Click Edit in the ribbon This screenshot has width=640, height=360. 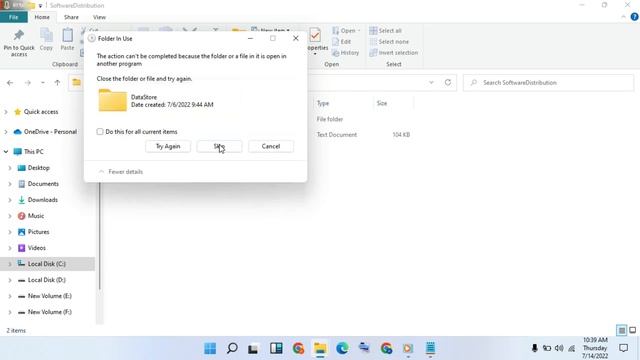(x=342, y=42)
